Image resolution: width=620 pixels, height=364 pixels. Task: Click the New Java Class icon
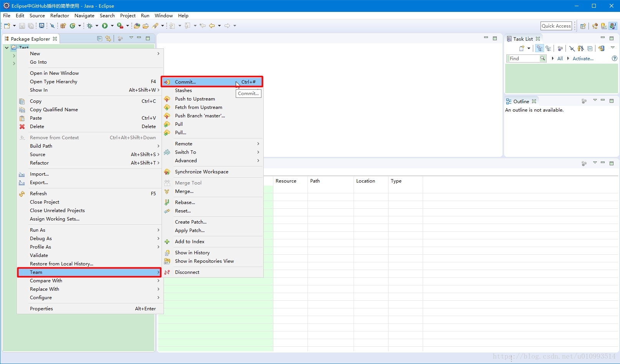72,26
